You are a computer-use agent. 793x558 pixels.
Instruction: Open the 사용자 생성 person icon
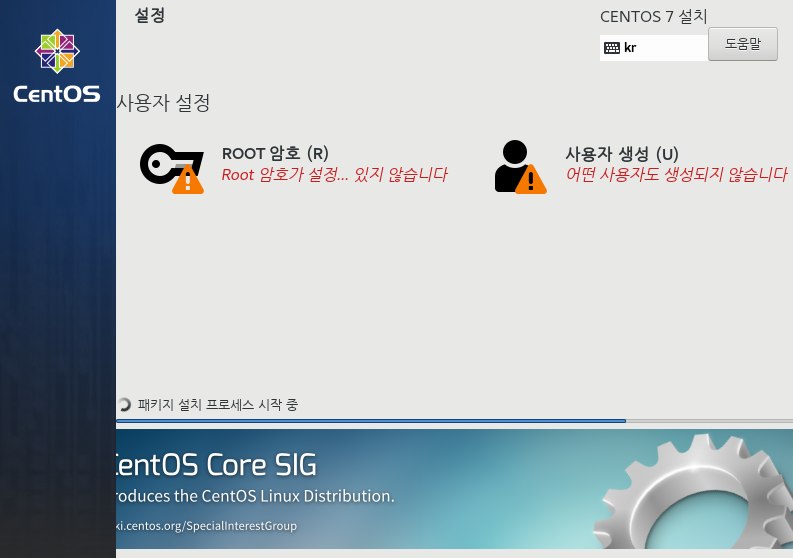(520, 167)
